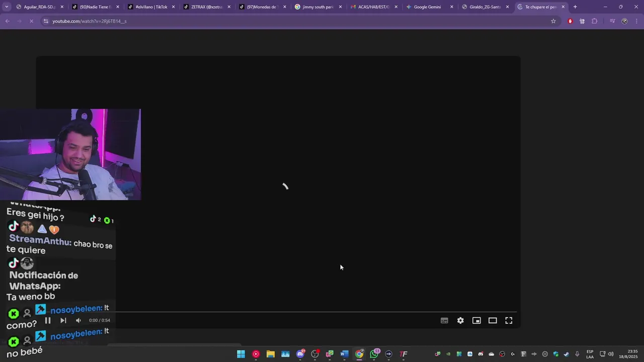
Task: Switch to the Nadie Tiene TikTok tab
Action: [x=95, y=7]
